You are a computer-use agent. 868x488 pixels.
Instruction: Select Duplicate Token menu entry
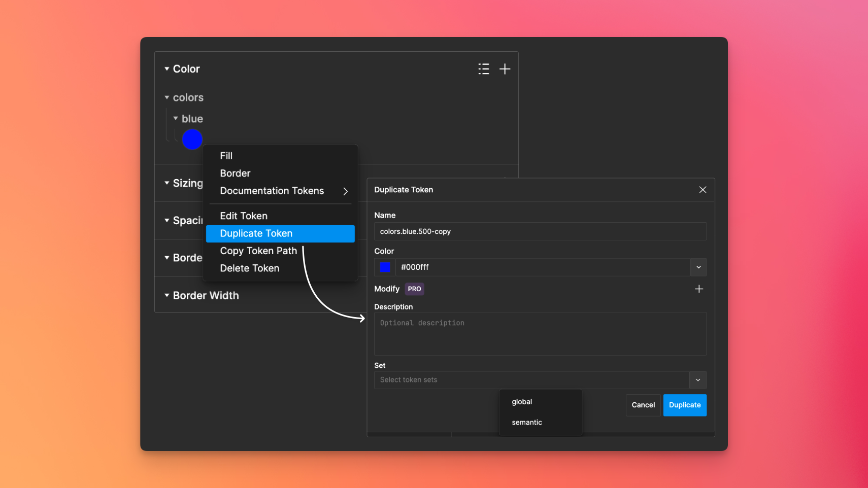click(x=280, y=233)
